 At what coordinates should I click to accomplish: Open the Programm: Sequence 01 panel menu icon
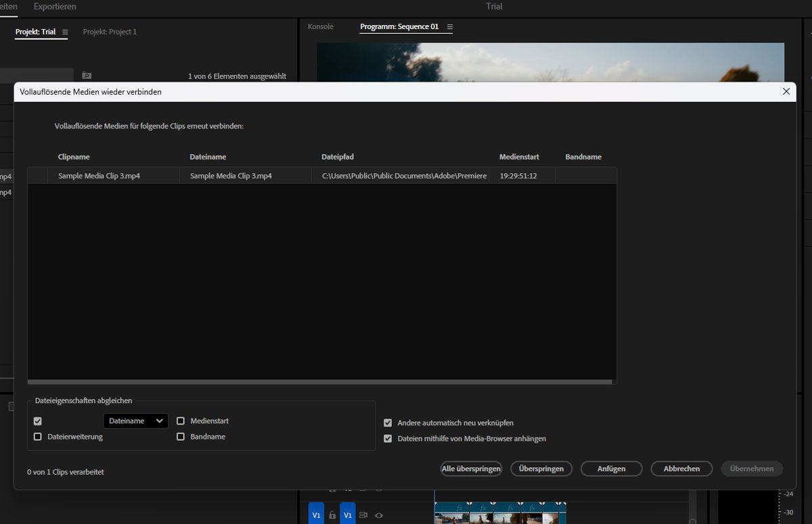coord(450,27)
